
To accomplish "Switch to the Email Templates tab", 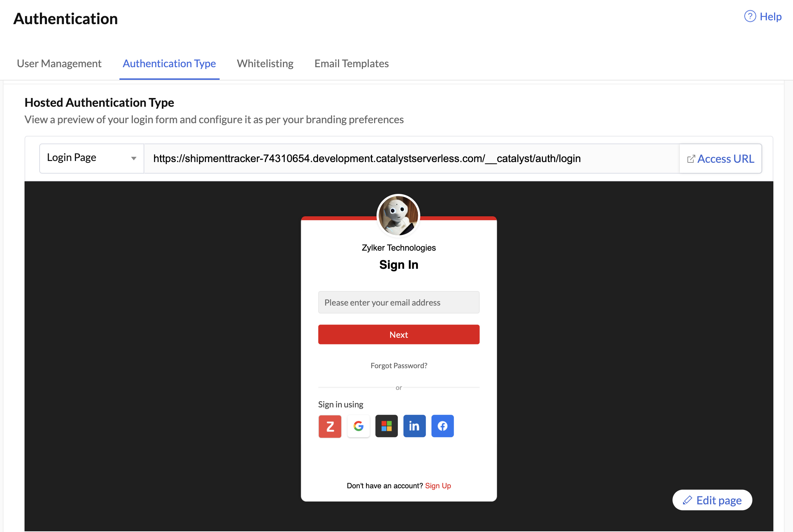I will tap(351, 64).
